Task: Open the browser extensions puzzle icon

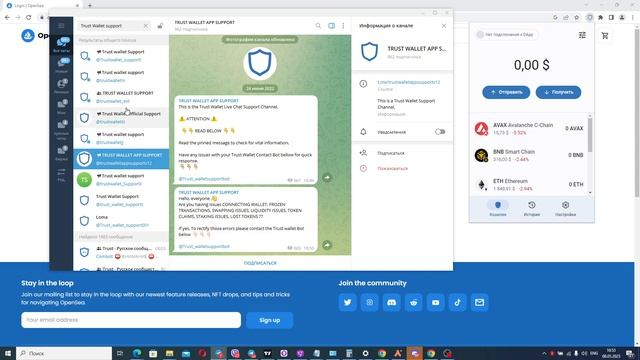Action: point(600,17)
